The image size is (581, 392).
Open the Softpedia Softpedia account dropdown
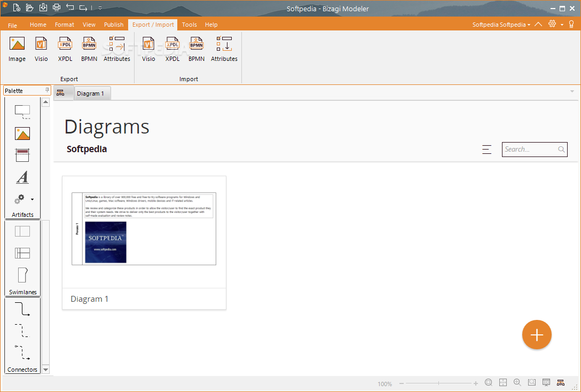(x=501, y=25)
